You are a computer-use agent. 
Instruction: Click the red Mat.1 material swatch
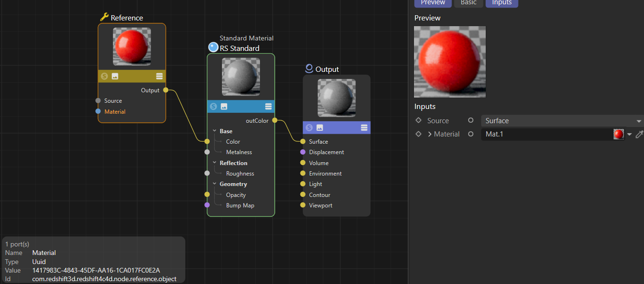(x=618, y=134)
